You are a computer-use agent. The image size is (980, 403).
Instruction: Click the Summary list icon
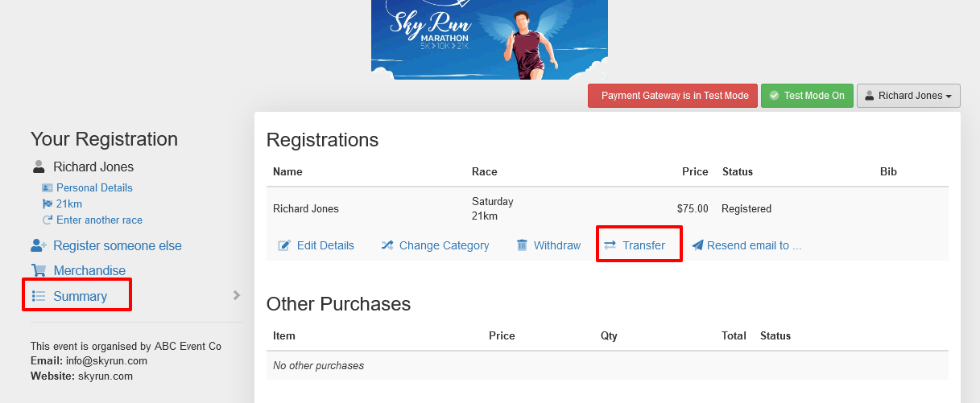point(38,296)
